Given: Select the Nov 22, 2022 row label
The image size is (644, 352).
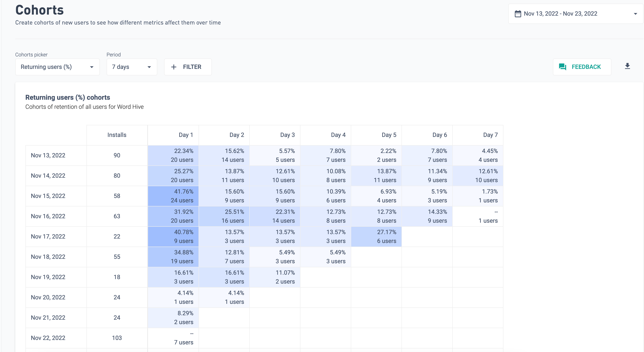Looking at the screenshot, I should (x=48, y=338).
